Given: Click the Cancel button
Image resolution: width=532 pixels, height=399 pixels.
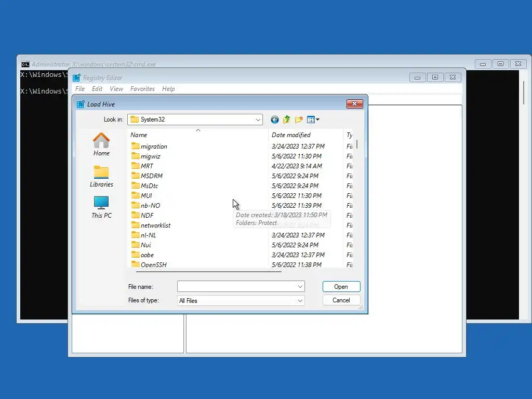Looking at the screenshot, I should (x=341, y=300).
